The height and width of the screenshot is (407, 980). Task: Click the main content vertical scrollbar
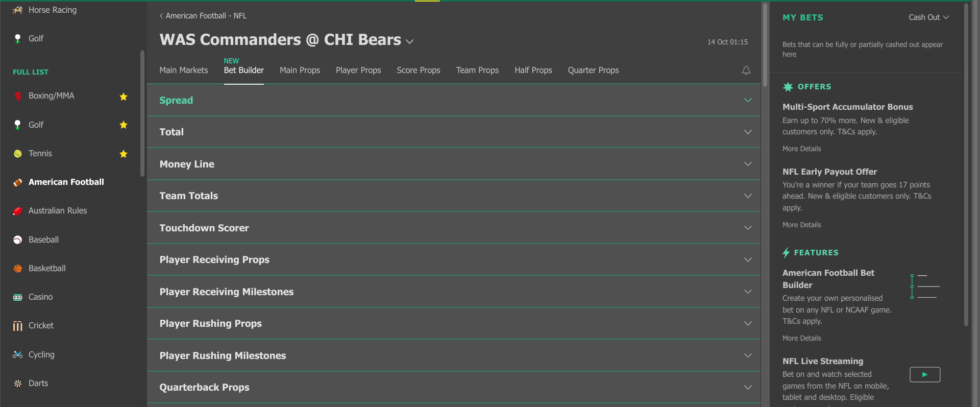tap(765, 45)
